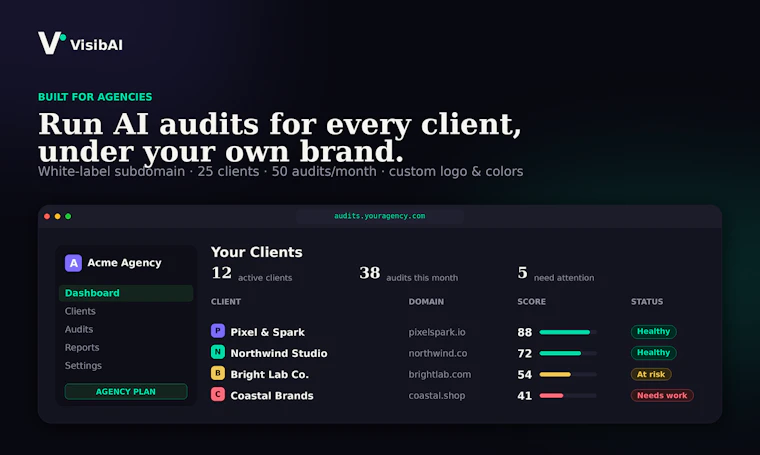760x455 pixels.
Task: Click the Healthy badge for Northwind Studio
Action: [653, 353]
